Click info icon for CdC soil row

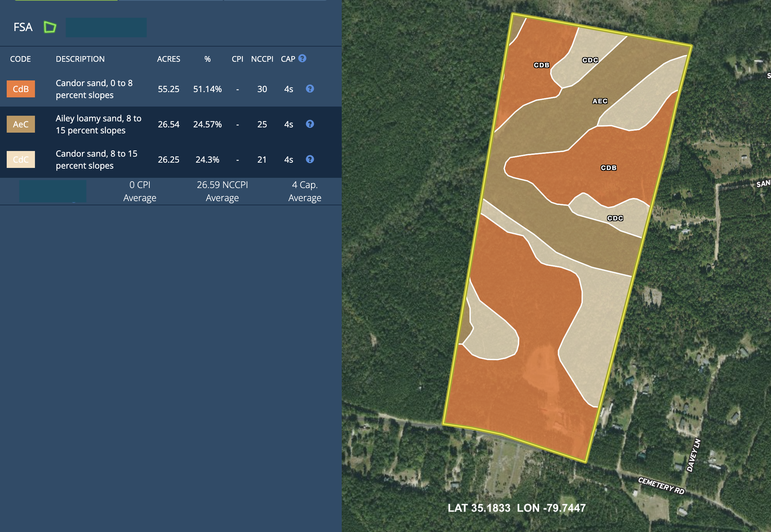310,159
